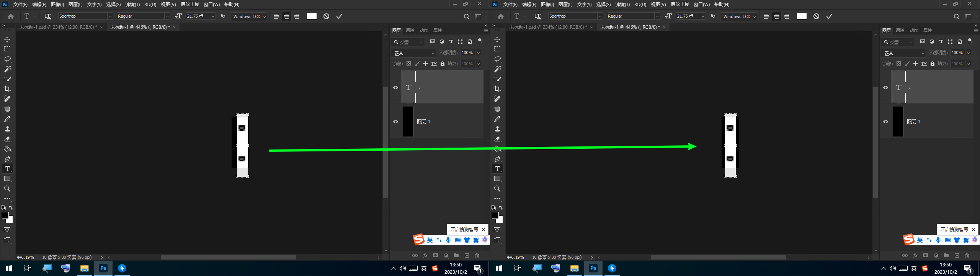Select the Eraser tool in left window
The height and width of the screenshot is (276, 980).
click(x=7, y=139)
